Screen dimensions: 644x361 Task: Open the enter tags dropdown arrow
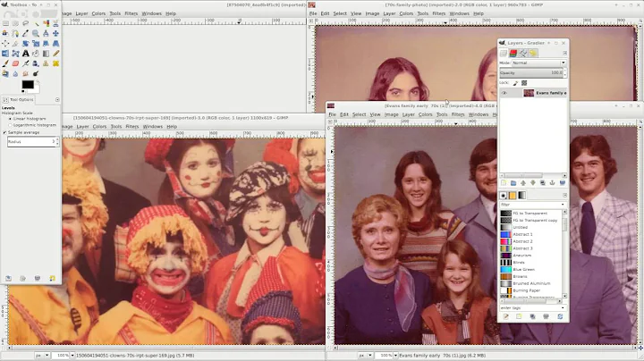(563, 307)
